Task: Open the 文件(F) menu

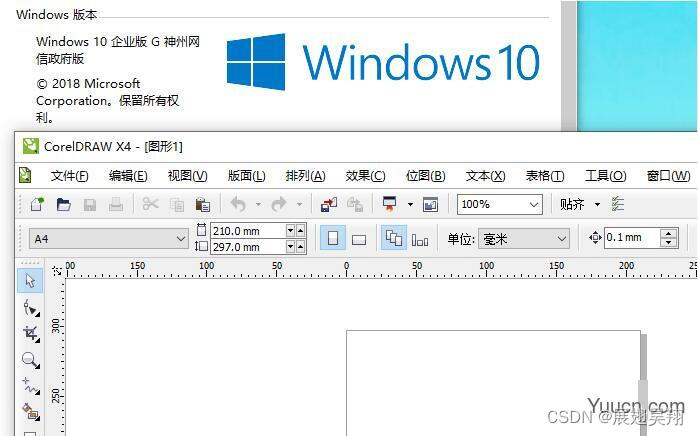Action: (69, 176)
